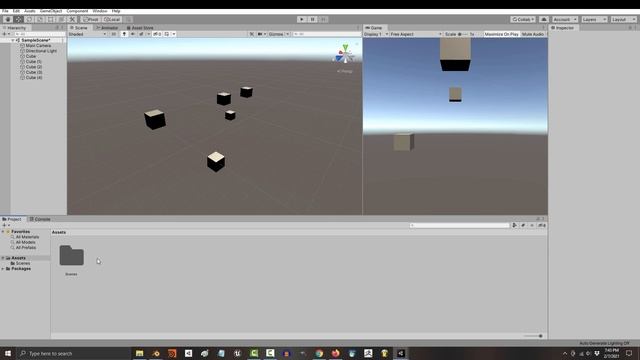Open the Window menu

[100, 11]
